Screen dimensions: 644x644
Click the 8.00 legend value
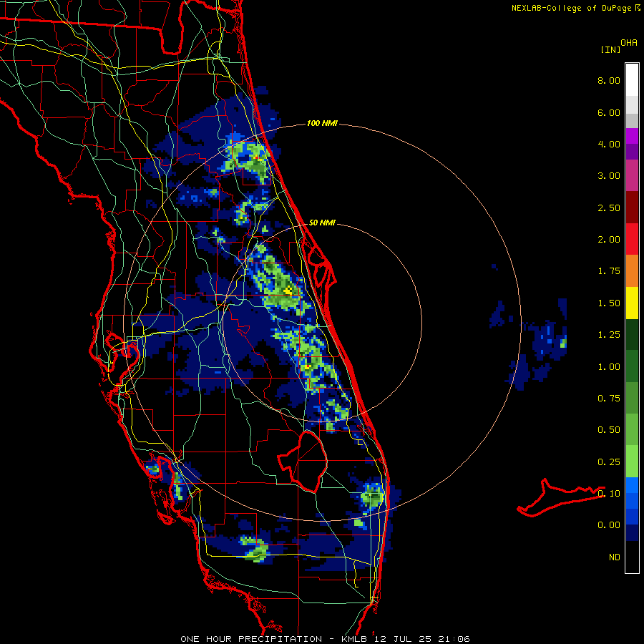coord(609,80)
